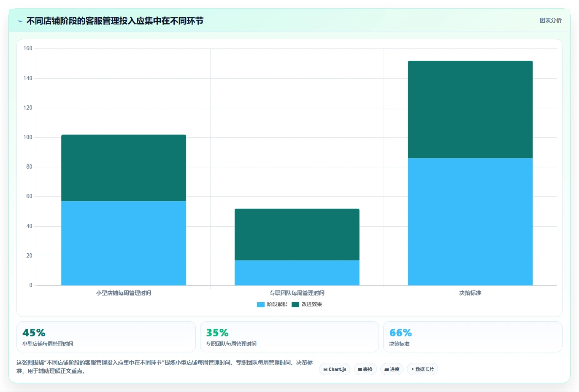Click the y-axis value 160
The image size is (579, 392).
click(28, 48)
